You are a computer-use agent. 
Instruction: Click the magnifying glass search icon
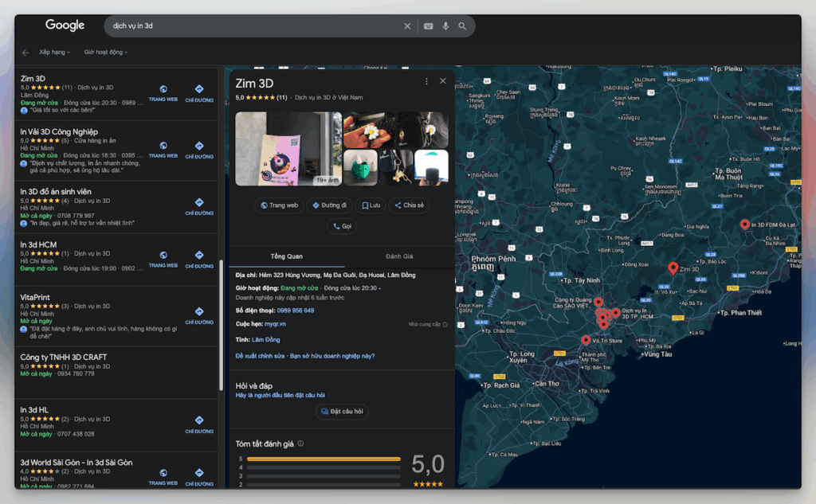[462, 26]
